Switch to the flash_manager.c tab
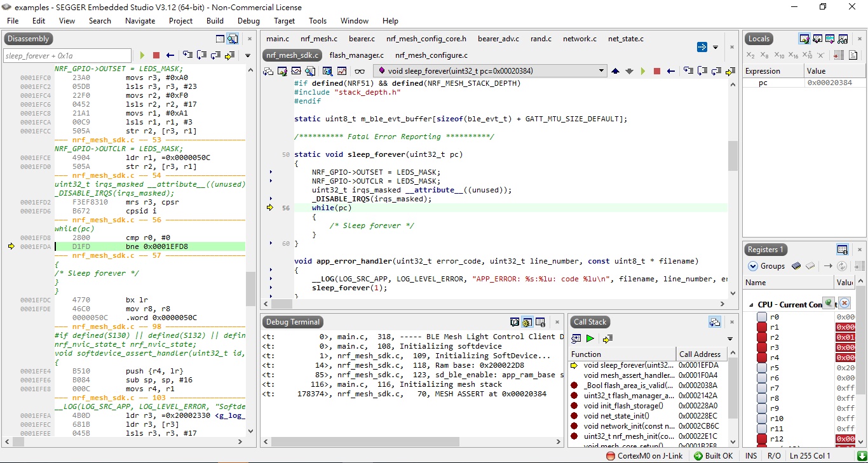The width and height of the screenshot is (868, 463). click(356, 55)
